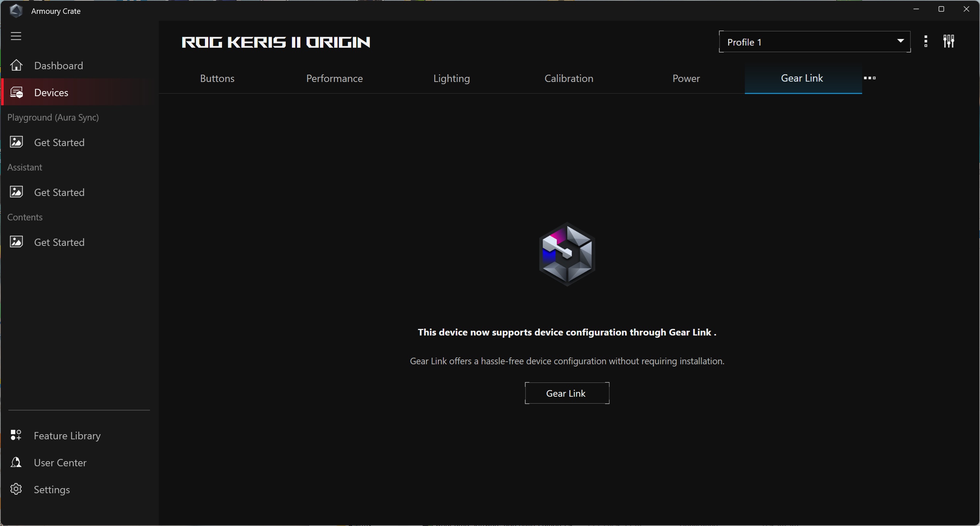Click the image icon under Contents
Viewport: 980px width, 526px height.
point(16,242)
